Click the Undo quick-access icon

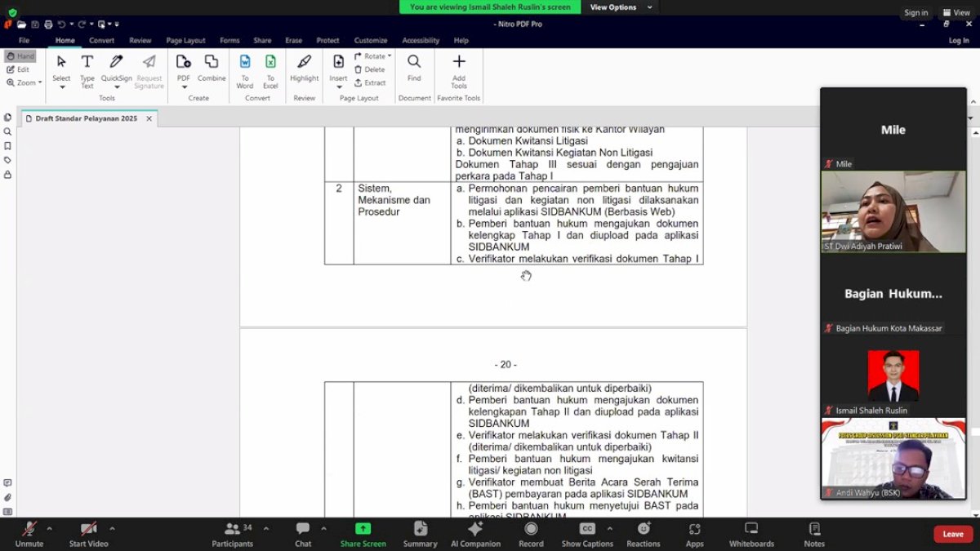coord(61,24)
